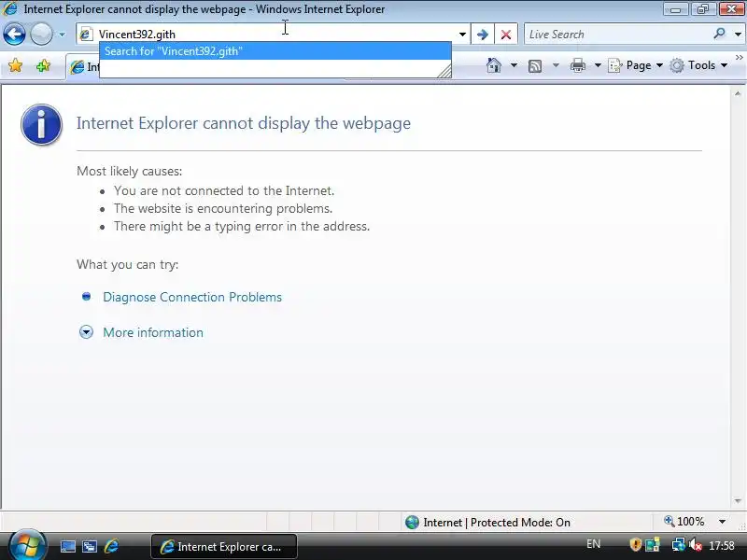Open the zoom level dropdown arrow
Image resolution: width=747 pixels, height=560 pixels.
click(722, 522)
